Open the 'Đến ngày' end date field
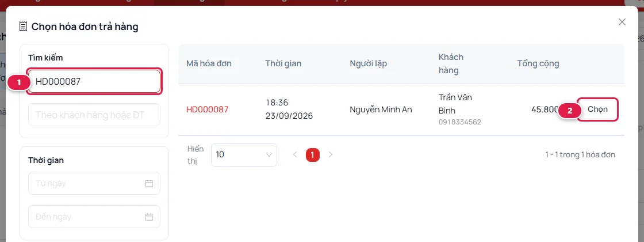 (x=94, y=217)
